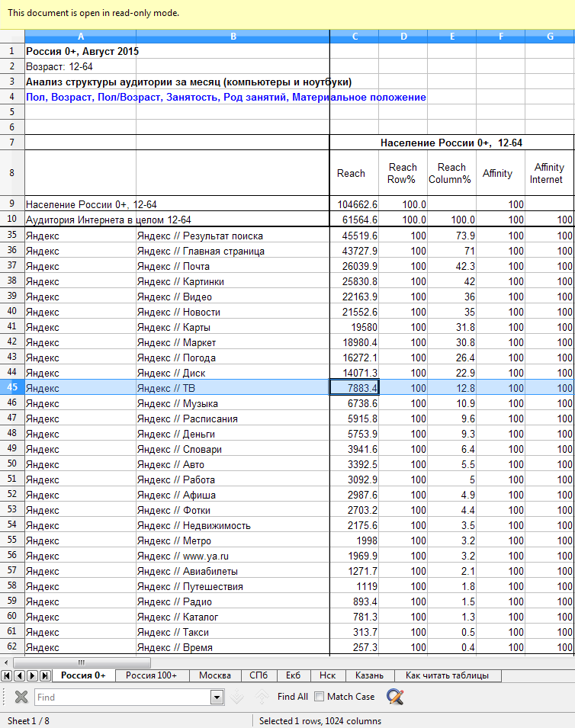This screenshot has height=728, width=575.
Task: Click the Selected 1 rows status text
Action: tap(320, 720)
